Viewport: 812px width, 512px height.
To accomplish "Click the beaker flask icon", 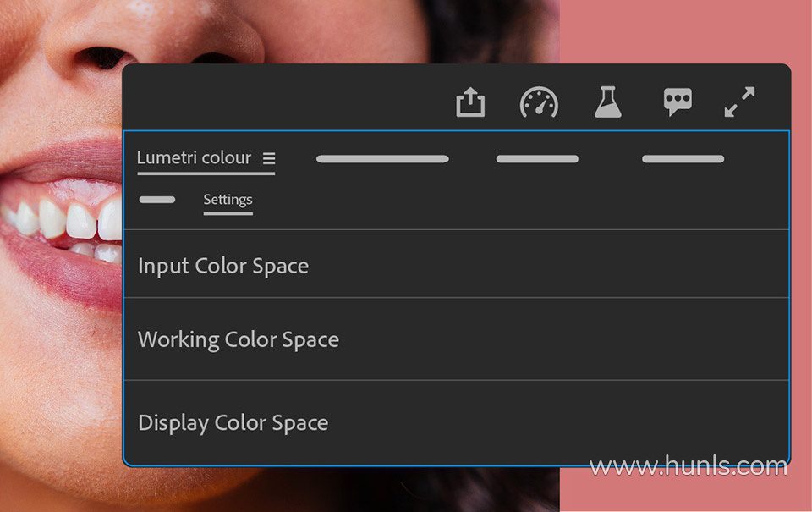I will point(608,102).
